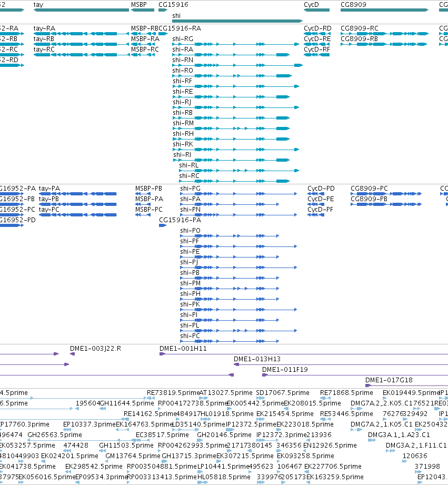The image size is (448, 485).
Task: Select protein tay-PB
Action: tap(49, 199)
